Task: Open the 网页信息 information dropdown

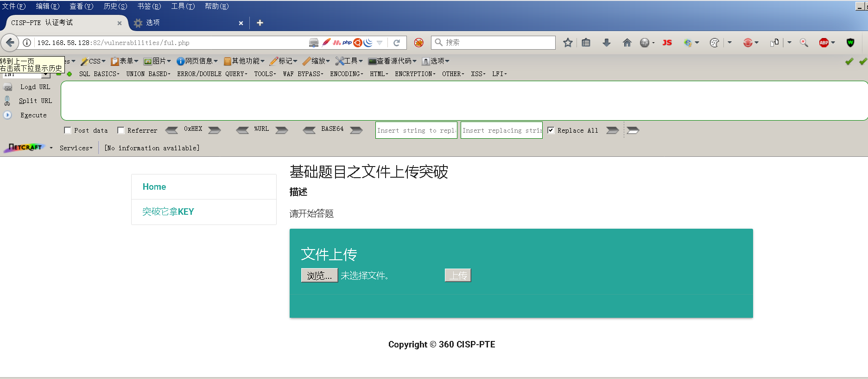Action: point(197,61)
